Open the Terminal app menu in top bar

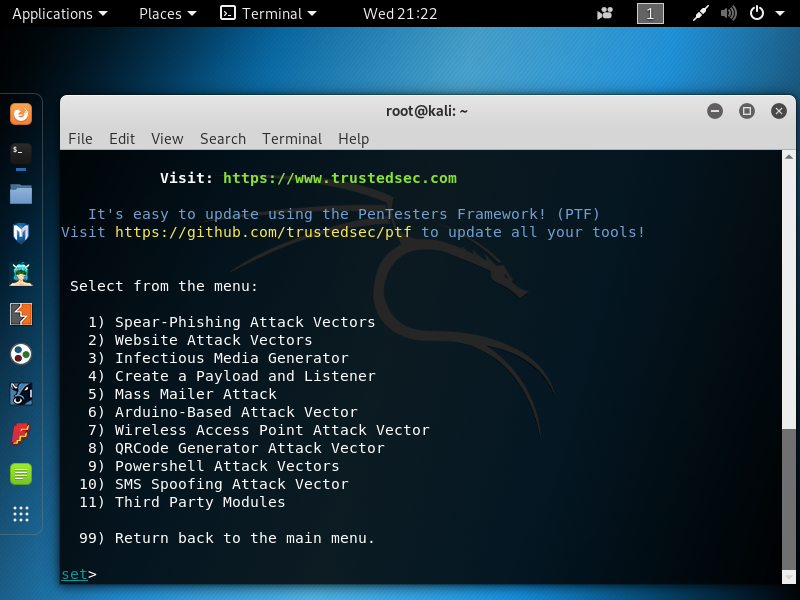[x=268, y=14]
